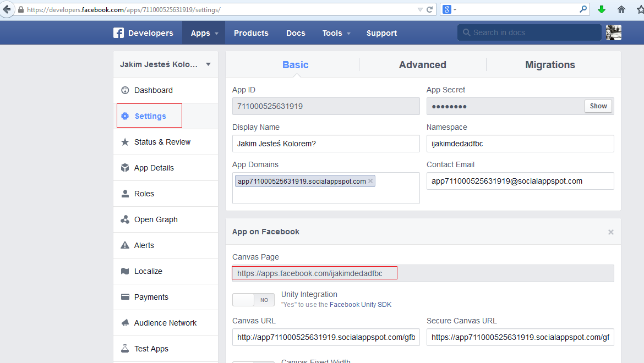The height and width of the screenshot is (363, 644).
Task: Open the search engine selector arrow
Action: [x=455, y=9]
